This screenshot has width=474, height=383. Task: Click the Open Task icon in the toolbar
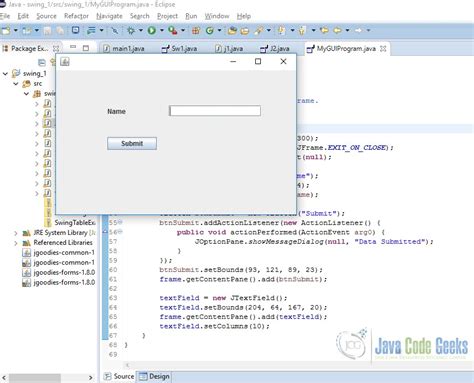point(245,31)
